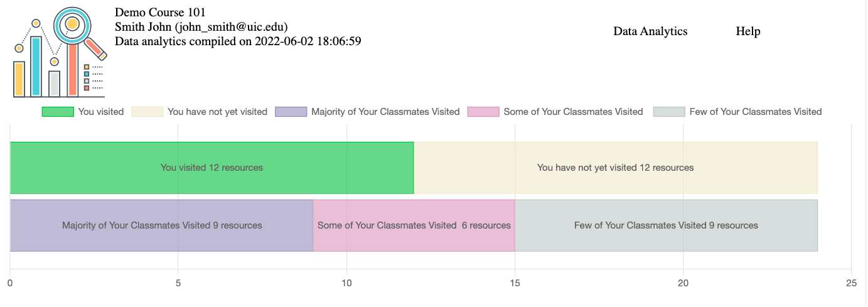Screen dimensions: 868x307
Task: Toggle purple "Majority of Your Classmates Visited" swatch
Action: click(x=291, y=112)
